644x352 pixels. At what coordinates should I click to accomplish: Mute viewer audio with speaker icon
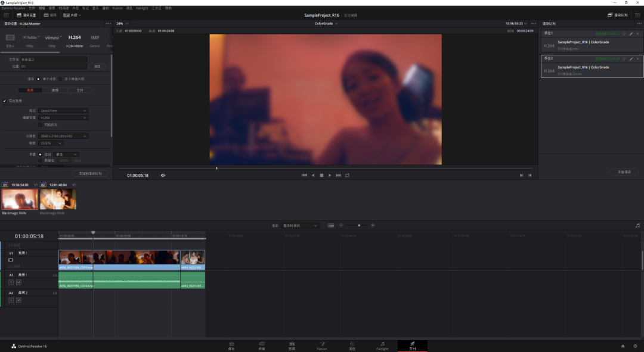163,175
